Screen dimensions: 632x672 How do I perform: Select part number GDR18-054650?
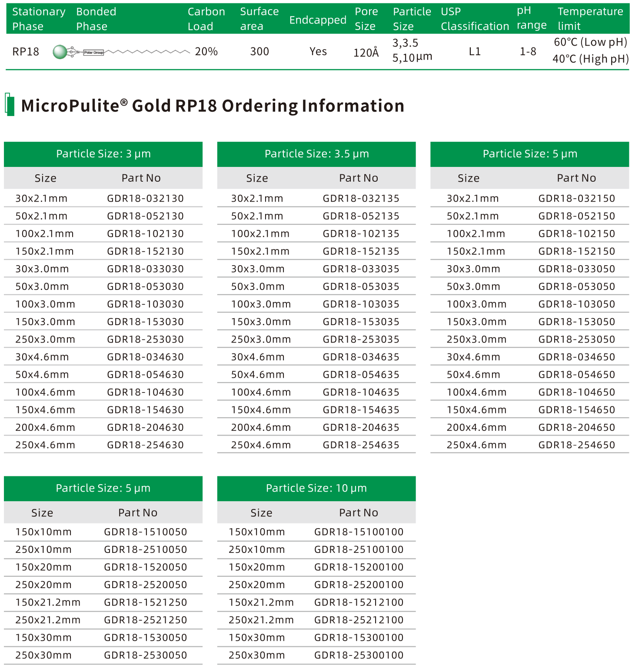(576, 374)
